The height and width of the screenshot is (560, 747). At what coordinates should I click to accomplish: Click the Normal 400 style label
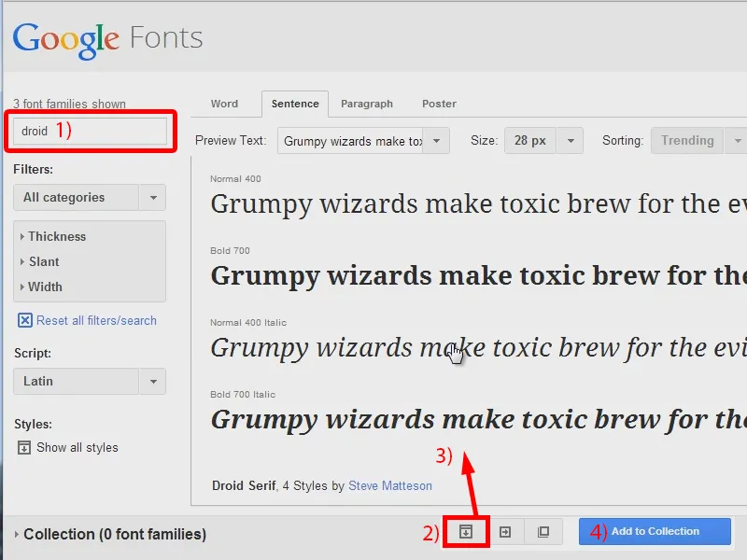[x=235, y=179]
